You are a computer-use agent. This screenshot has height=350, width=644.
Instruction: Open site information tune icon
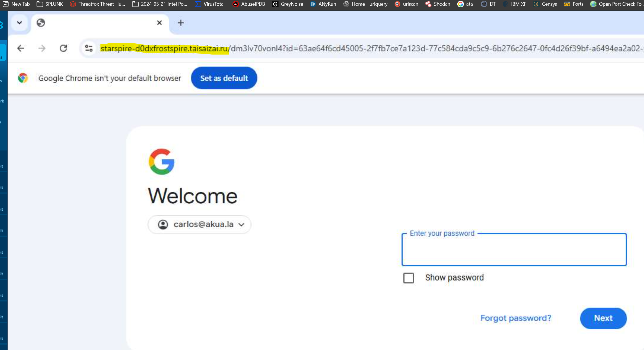pyautogui.click(x=89, y=48)
